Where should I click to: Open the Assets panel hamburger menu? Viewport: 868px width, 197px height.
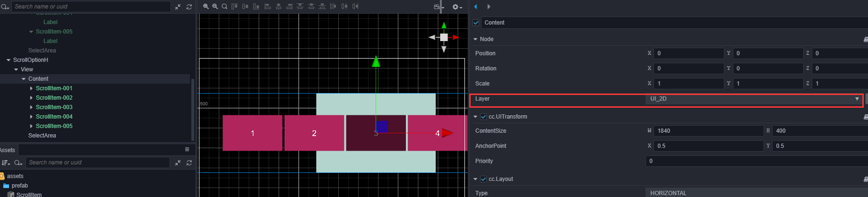tap(187, 149)
